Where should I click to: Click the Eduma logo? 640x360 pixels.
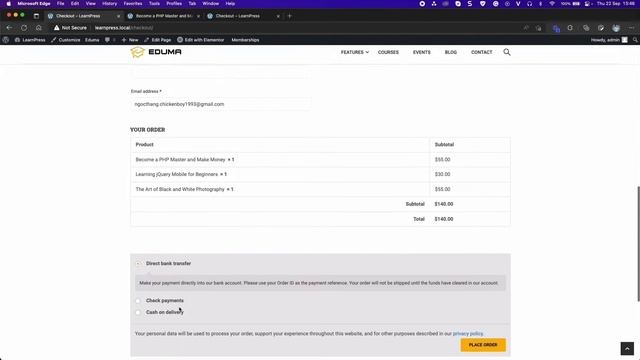(x=156, y=52)
